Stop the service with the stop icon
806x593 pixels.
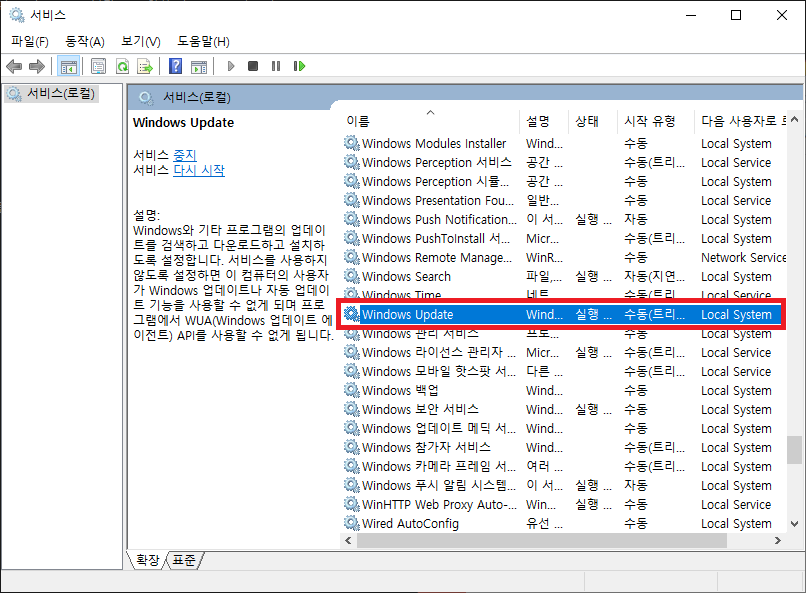(x=253, y=66)
